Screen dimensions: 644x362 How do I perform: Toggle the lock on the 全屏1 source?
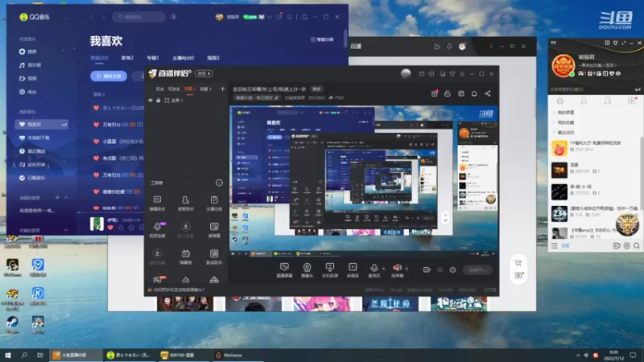coord(158,100)
